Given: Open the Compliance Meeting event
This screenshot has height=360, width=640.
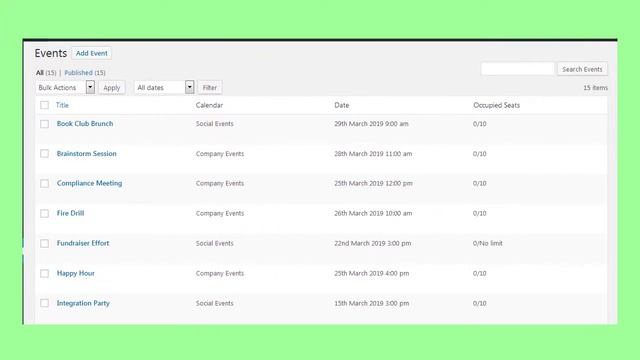Looking at the screenshot, I should pyautogui.click(x=89, y=183).
